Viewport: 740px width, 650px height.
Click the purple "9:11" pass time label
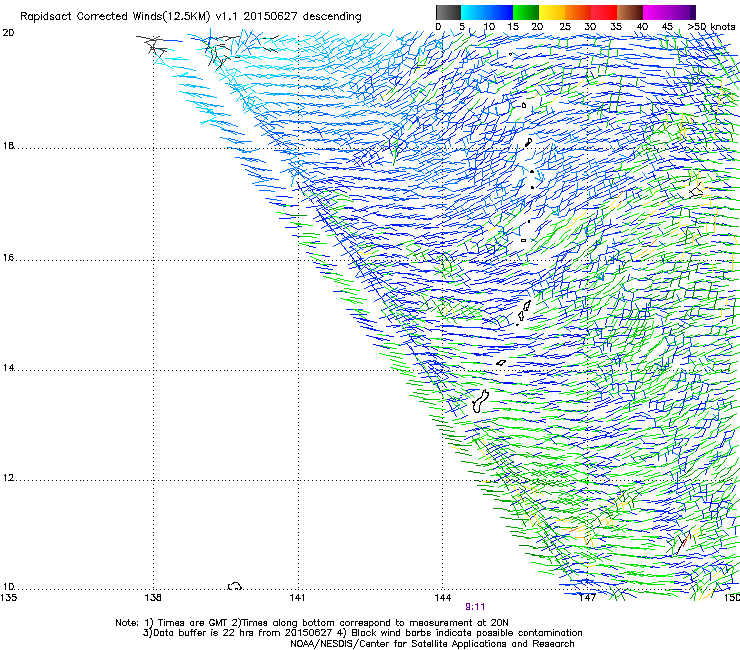[475, 607]
